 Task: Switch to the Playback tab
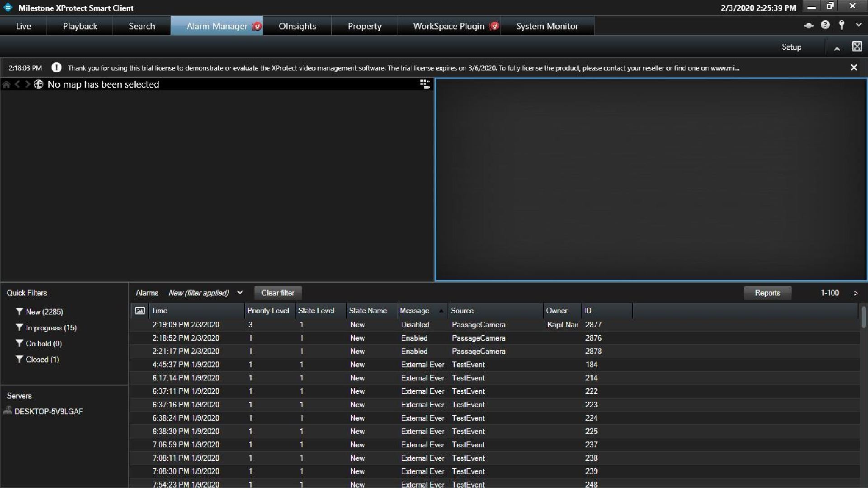point(80,26)
